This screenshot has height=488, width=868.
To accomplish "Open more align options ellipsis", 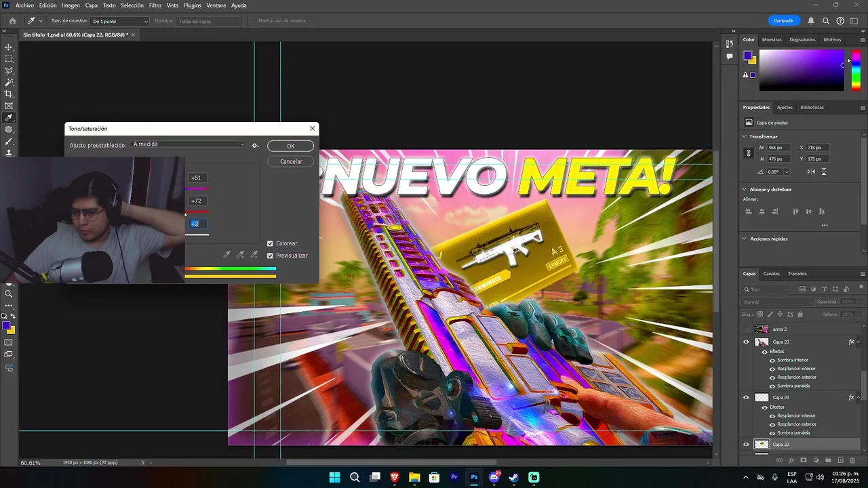I will (825, 225).
